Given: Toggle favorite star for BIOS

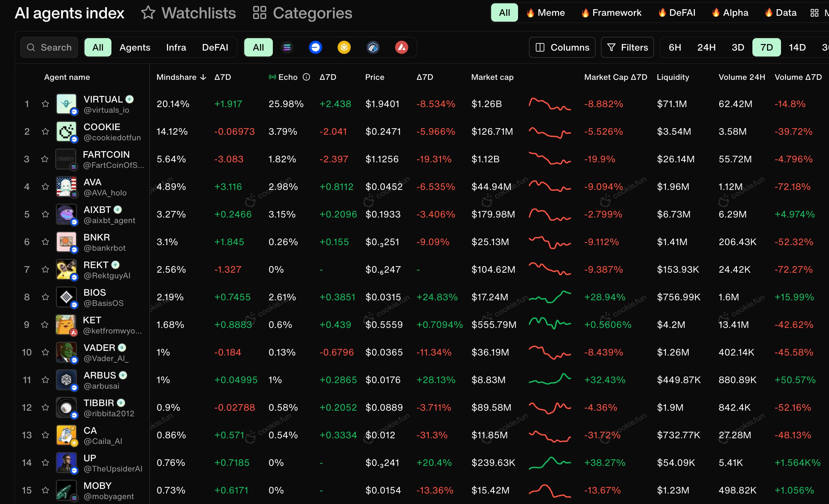Looking at the screenshot, I should tap(45, 297).
